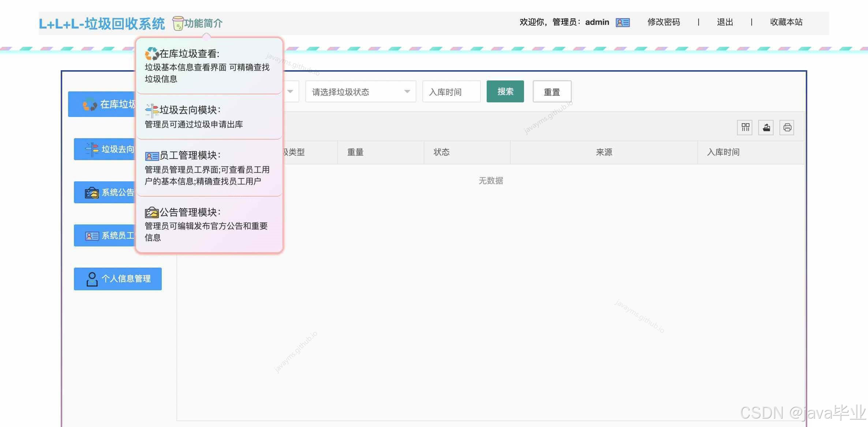Open 系统员工 sidebar menu item
Image resolution: width=868 pixels, height=427 pixels.
(x=105, y=235)
